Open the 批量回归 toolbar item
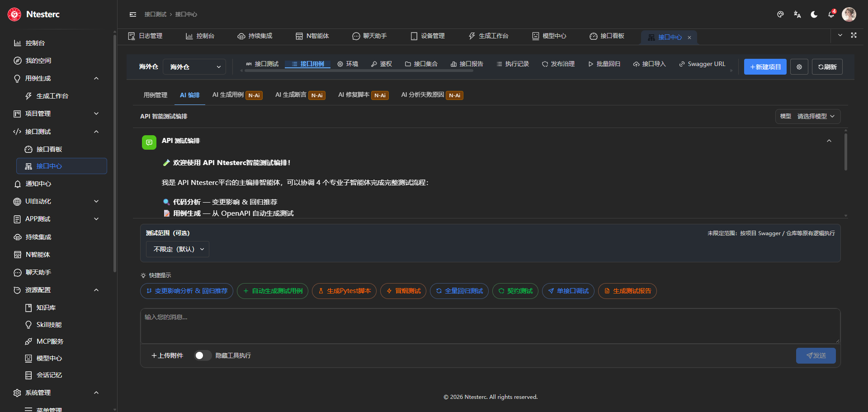The height and width of the screenshot is (412, 868). point(604,64)
